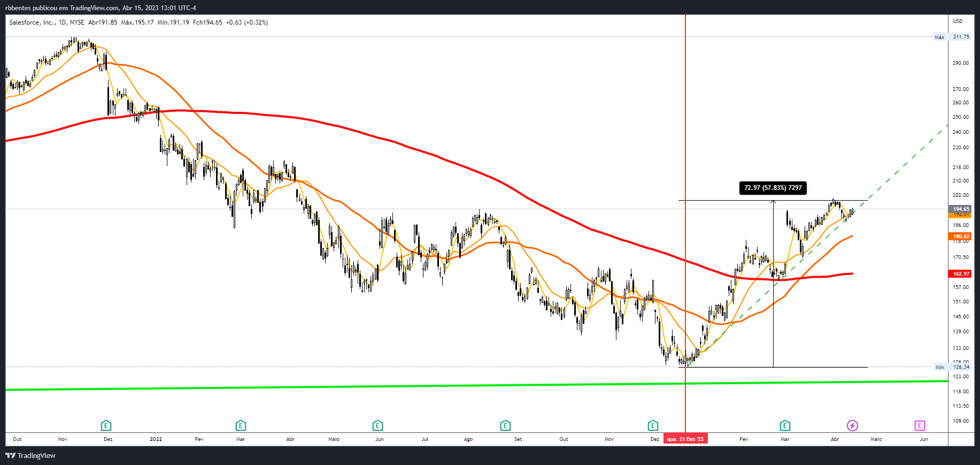Click the current price tag 194.65
The image size is (980, 465).
click(960, 209)
